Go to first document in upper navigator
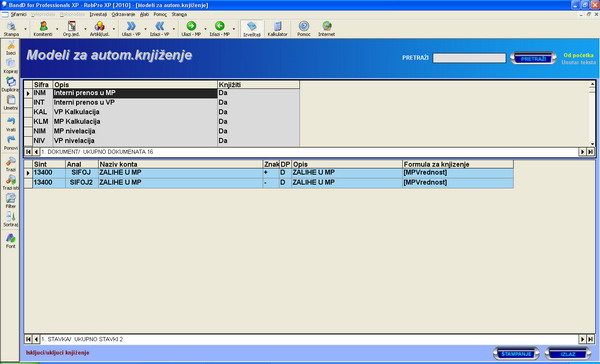600x364 pixels. coord(28,152)
